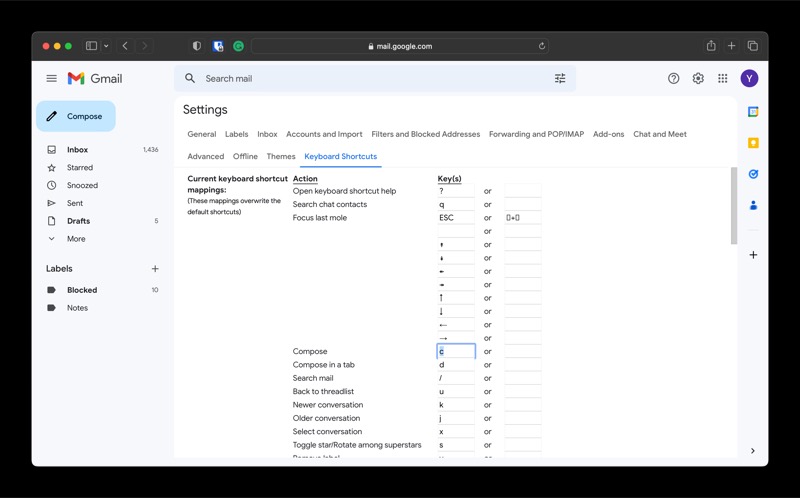Click the Search mail input field

click(x=375, y=78)
